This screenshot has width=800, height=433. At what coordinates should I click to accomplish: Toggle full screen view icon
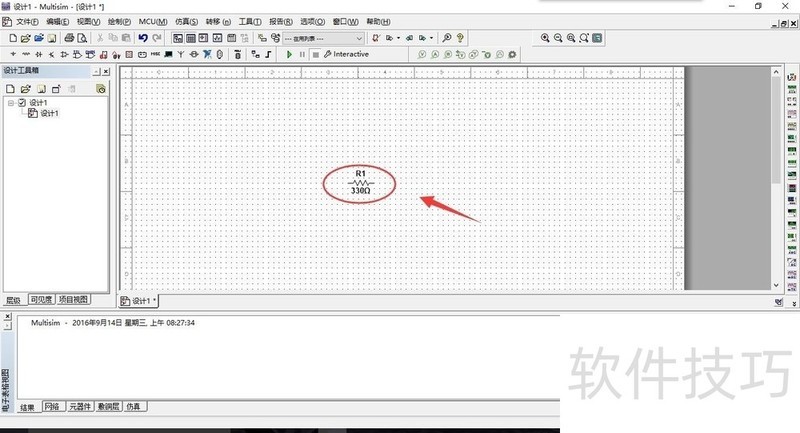click(597, 38)
